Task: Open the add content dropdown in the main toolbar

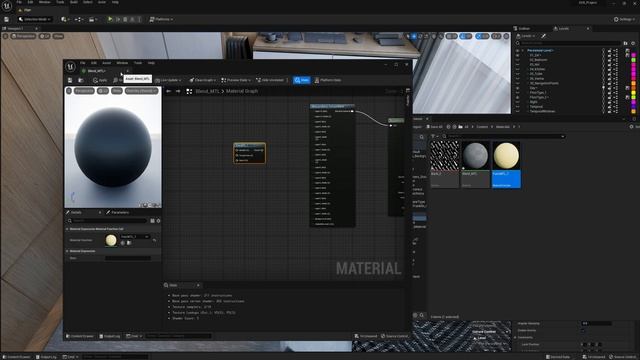Action: [64, 19]
